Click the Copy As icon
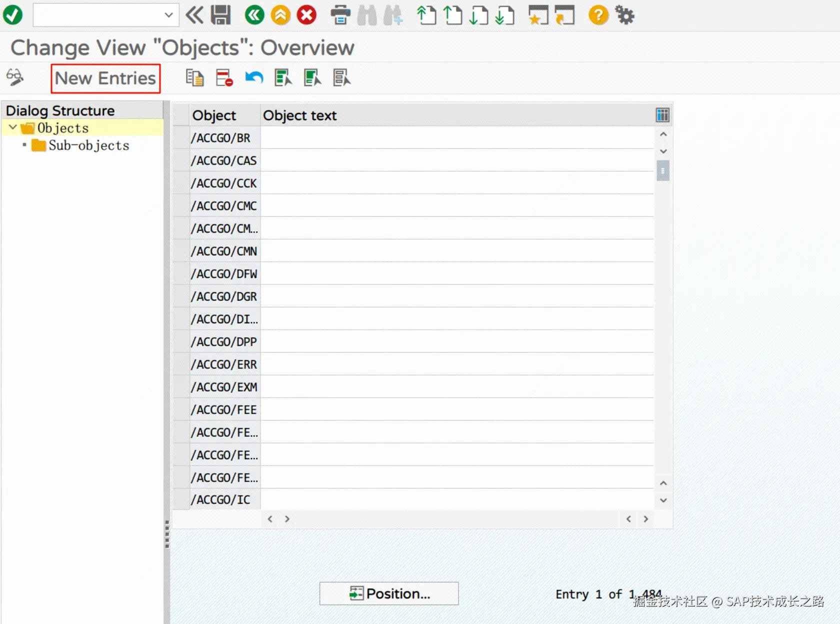 point(194,78)
